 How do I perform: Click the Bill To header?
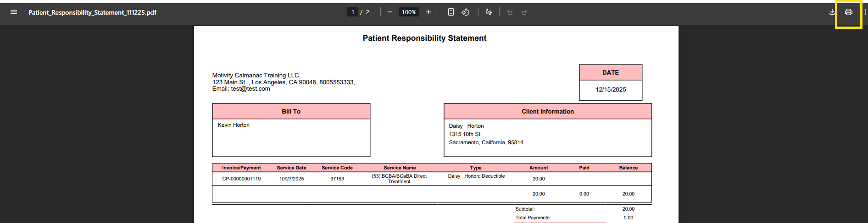point(291,111)
